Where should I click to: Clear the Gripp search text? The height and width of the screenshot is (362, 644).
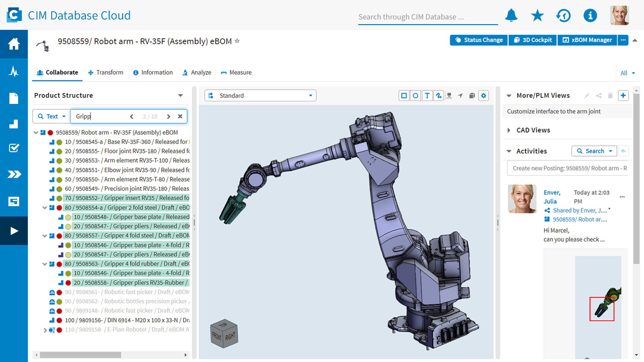click(180, 116)
